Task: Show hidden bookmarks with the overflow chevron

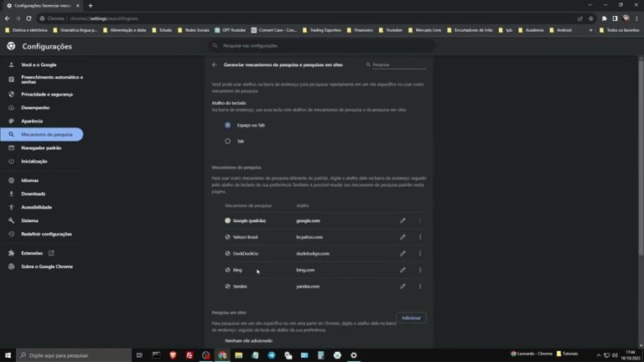Action: point(590,30)
